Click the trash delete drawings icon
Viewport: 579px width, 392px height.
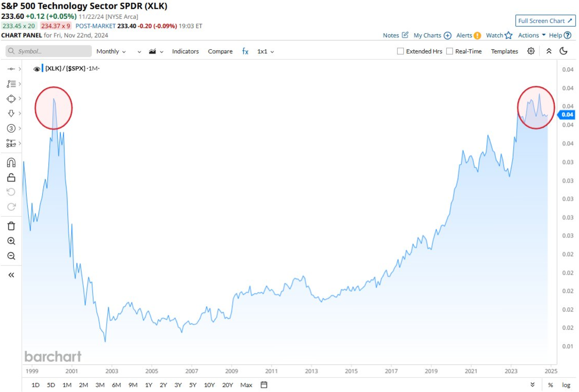(11, 226)
